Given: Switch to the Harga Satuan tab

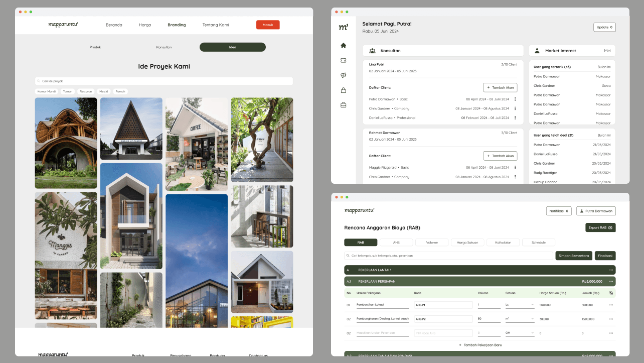Looking at the screenshot, I should pos(467,243).
